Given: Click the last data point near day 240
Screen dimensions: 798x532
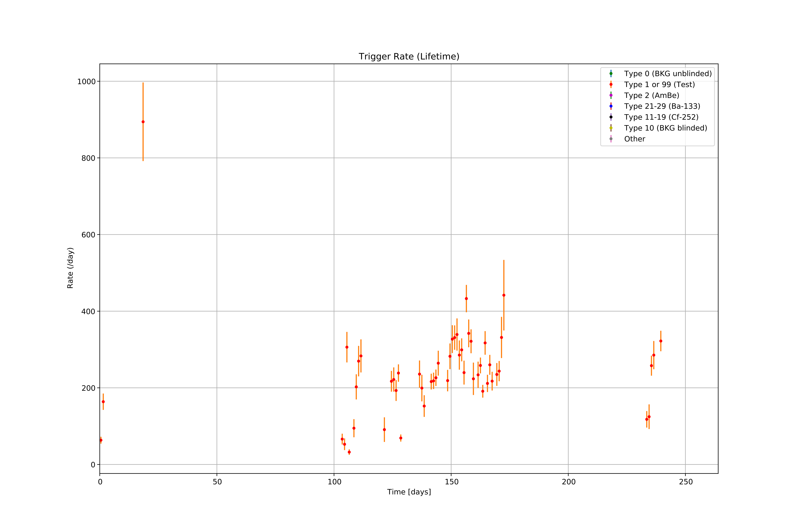Looking at the screenshot, I should click(x=661, y=341).
